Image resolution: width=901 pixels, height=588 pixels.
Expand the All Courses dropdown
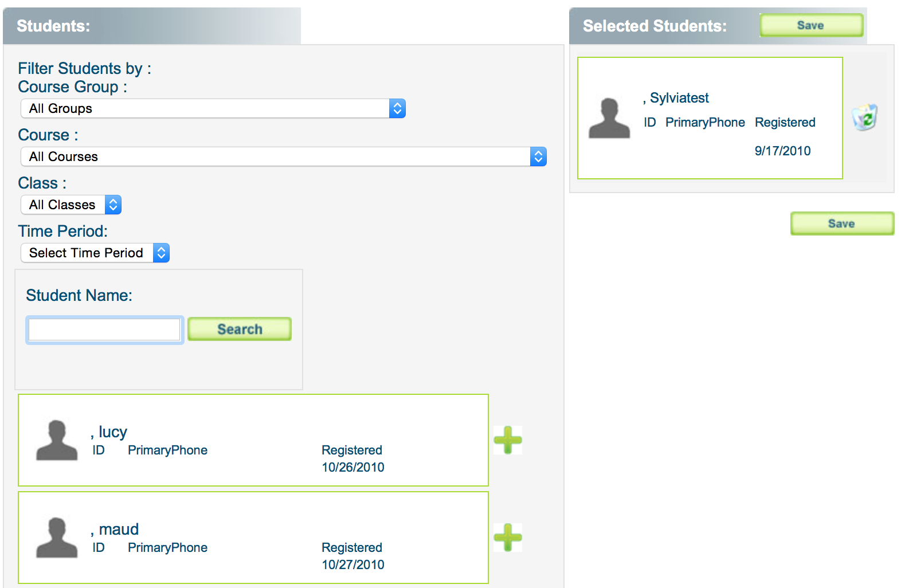[283, 156]
